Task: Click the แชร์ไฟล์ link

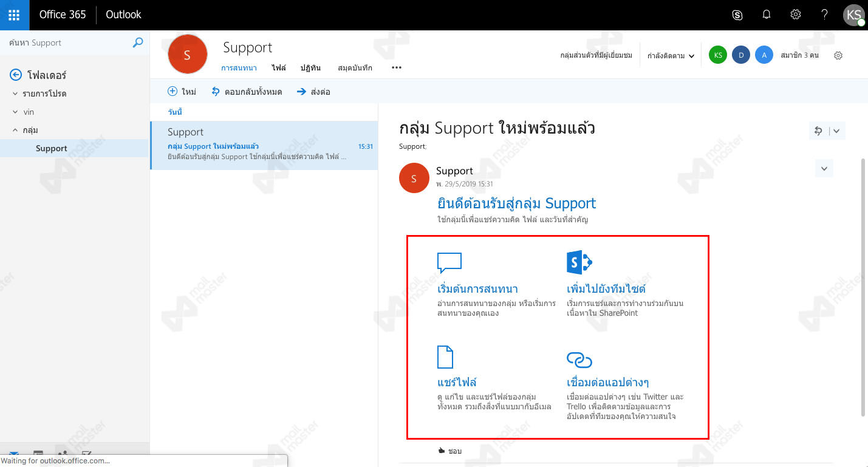Action: (x=457, y=383)
